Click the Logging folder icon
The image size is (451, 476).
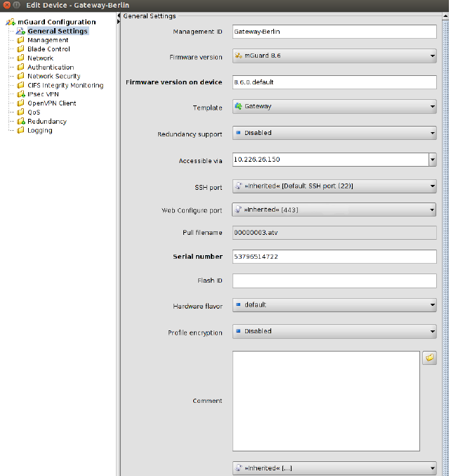[21, 131]
